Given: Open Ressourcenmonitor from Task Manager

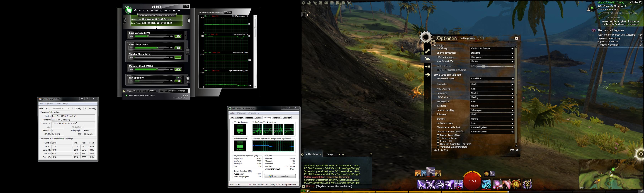Looking at the screenshot, I should [x=280, y=176].
